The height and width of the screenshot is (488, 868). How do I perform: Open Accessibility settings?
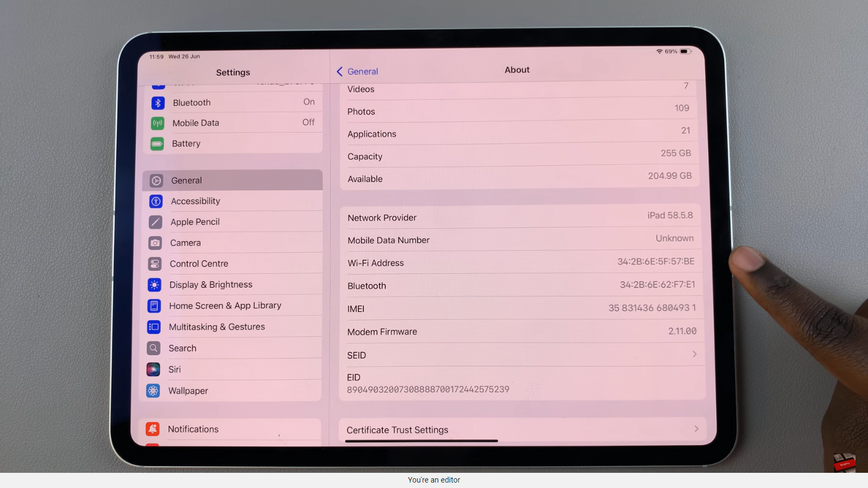coord(232,201)
